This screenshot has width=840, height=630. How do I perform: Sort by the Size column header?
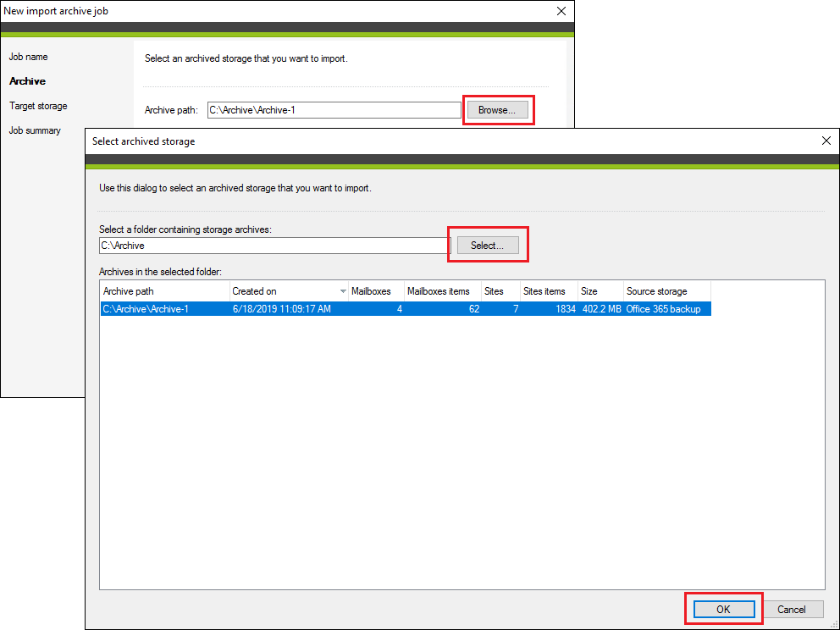(600, 291)
